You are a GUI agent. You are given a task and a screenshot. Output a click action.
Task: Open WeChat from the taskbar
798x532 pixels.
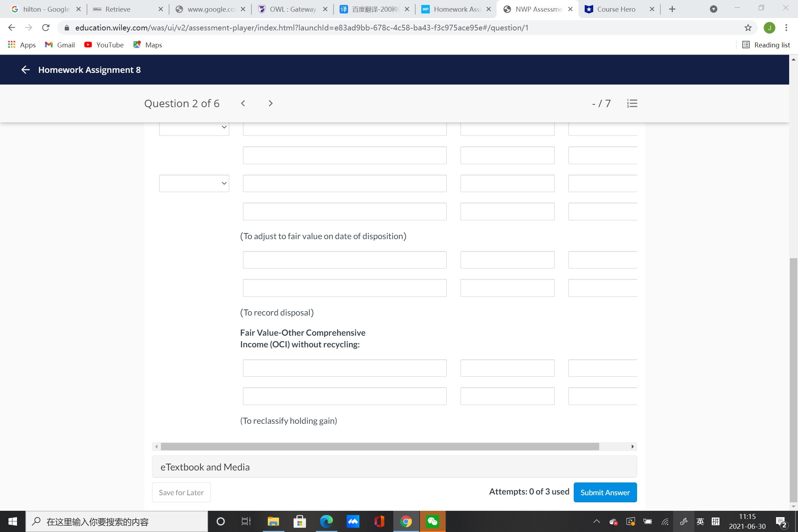pos(432,521)
